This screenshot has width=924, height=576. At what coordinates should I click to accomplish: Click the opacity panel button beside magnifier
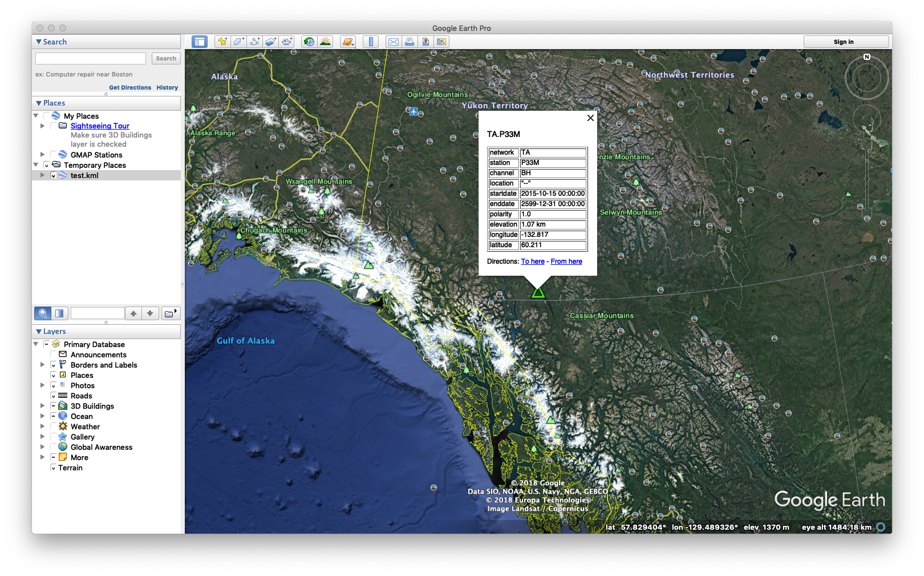59,313
